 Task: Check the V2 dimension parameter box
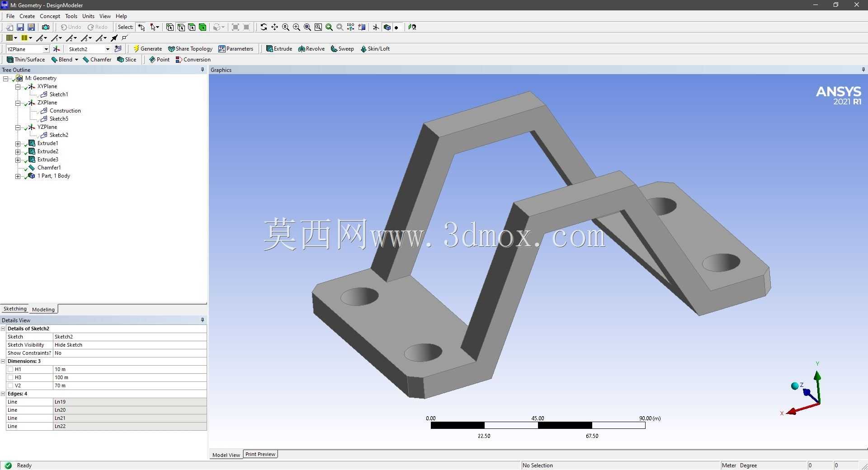10,385
